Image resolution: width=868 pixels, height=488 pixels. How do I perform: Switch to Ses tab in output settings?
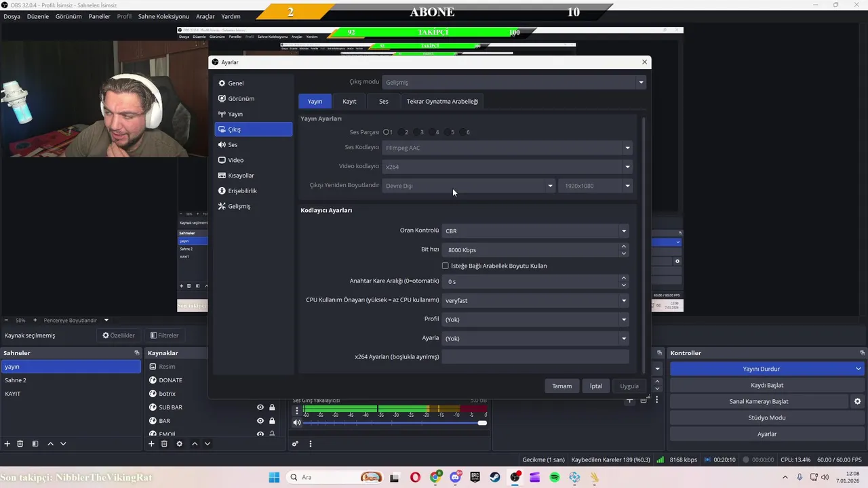coord(384,102)
